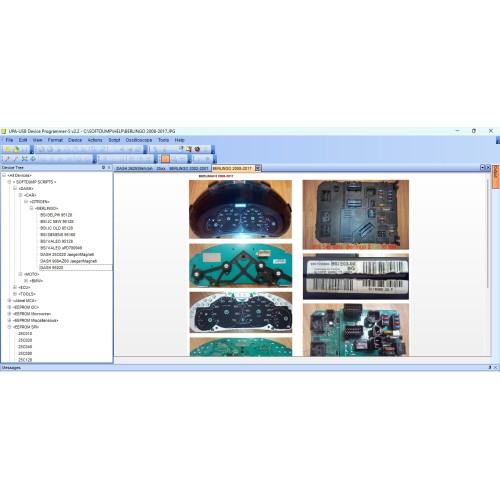This screenshot has width=500, height=500.
Task: Open the Script menu
Action: (114, 140)
